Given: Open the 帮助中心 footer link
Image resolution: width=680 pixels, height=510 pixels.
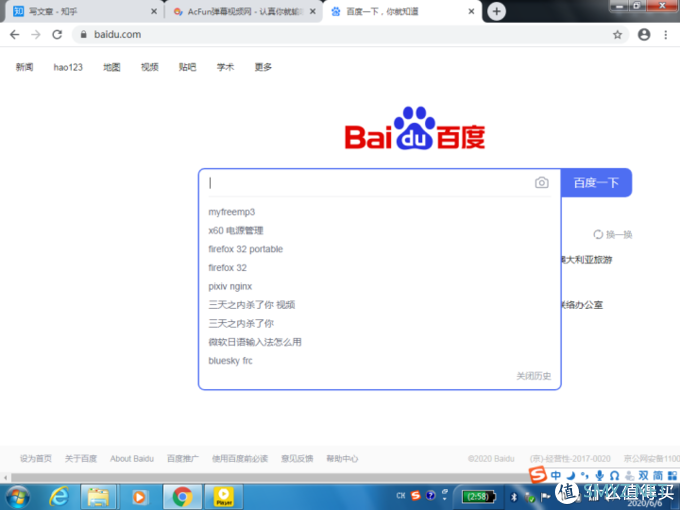Looking at the screenshot, I should 342,458.
